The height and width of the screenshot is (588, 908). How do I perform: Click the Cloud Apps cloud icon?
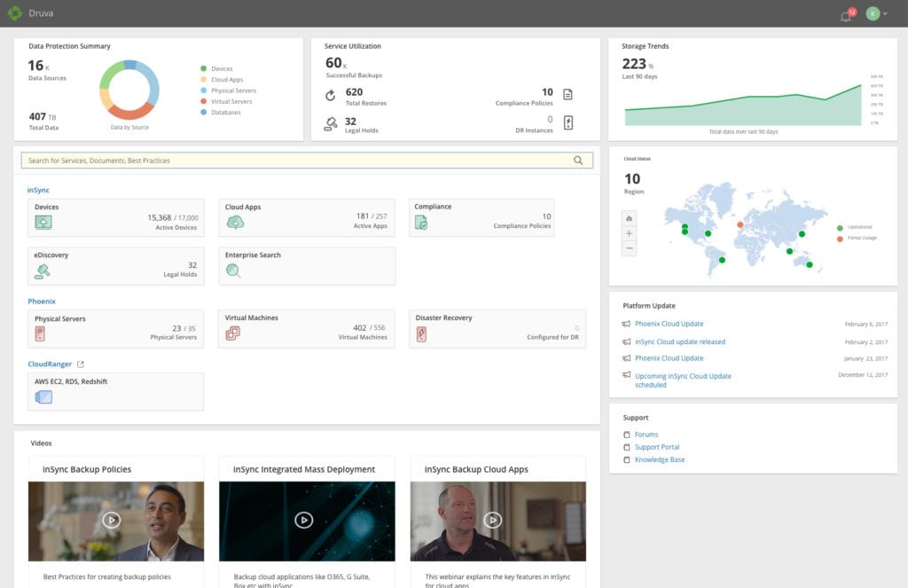click(x=235, y=223)
